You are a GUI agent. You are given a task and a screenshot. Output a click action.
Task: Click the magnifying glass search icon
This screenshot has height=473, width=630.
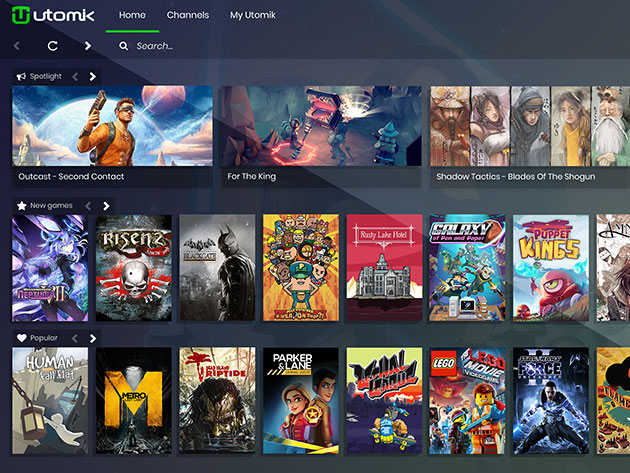point(123,46)
